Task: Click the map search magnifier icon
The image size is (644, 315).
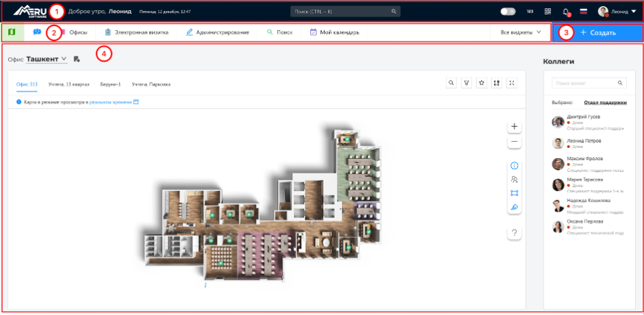Action: [451, 83]
